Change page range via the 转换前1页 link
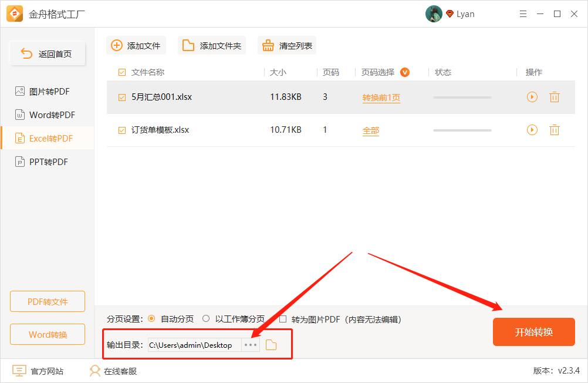This screenshot has height=383, width=588. pyautogui.click(x=381, y=97)
